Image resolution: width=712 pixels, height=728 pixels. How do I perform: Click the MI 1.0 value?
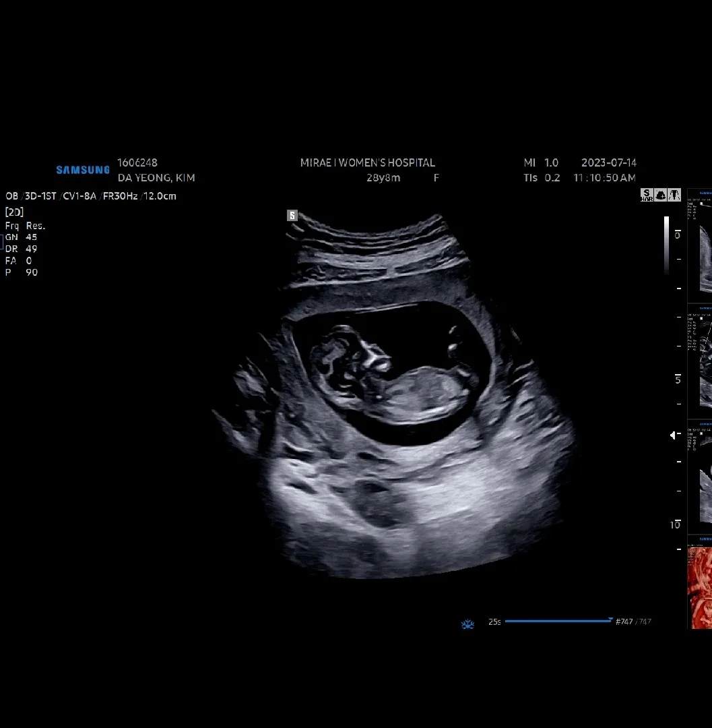click(x=541, y=162)
